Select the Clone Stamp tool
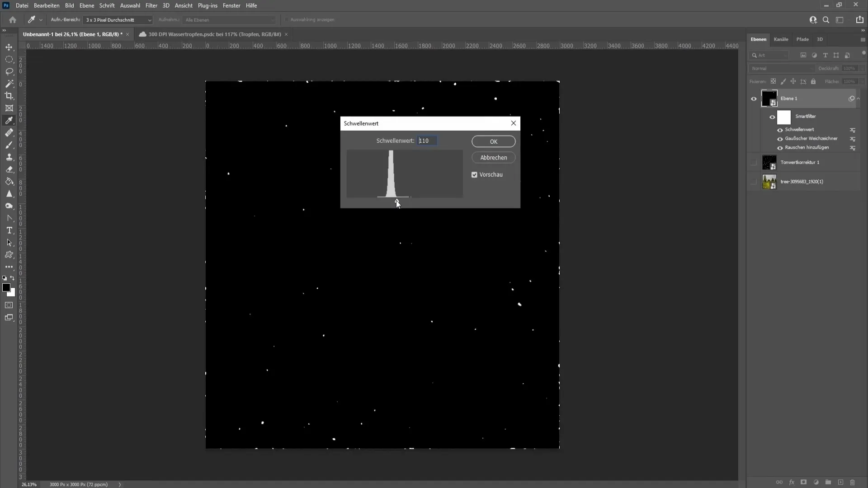This screenshot has width=868, height=488. [9, 157]
